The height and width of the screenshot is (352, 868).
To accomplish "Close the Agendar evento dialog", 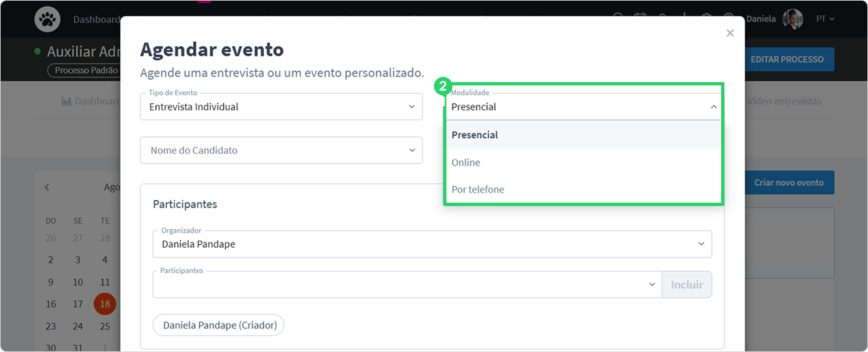I will 730,33.
